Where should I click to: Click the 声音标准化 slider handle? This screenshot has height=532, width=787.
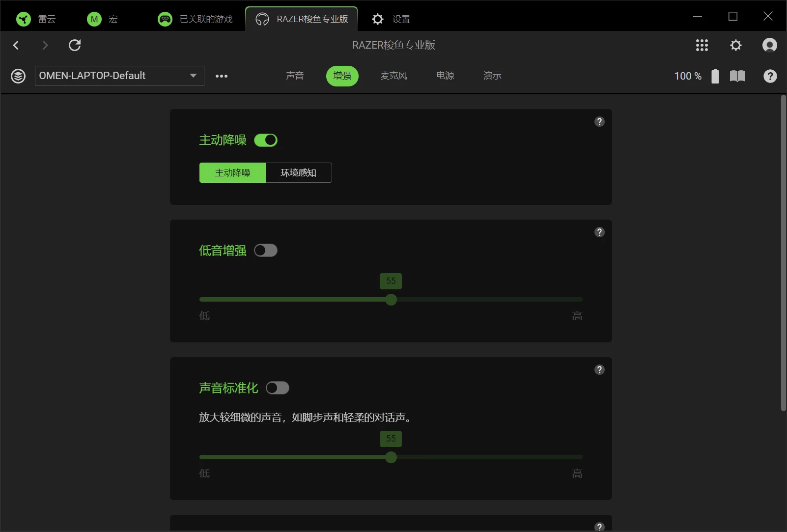point(391,457)
